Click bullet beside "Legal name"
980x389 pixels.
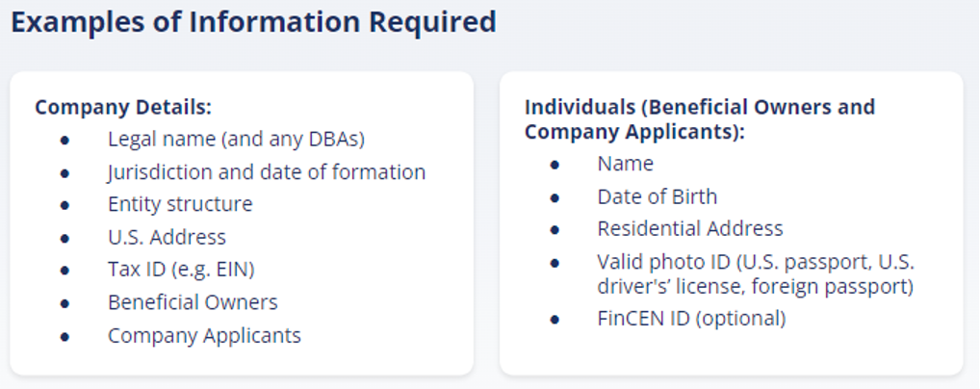[x=65, y=140]
